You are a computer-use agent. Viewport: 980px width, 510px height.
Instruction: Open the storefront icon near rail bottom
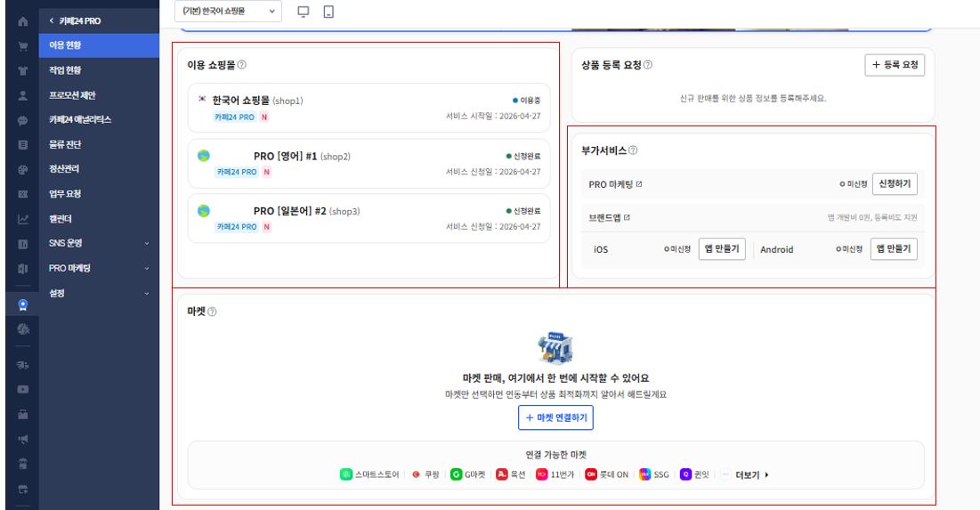22,464
